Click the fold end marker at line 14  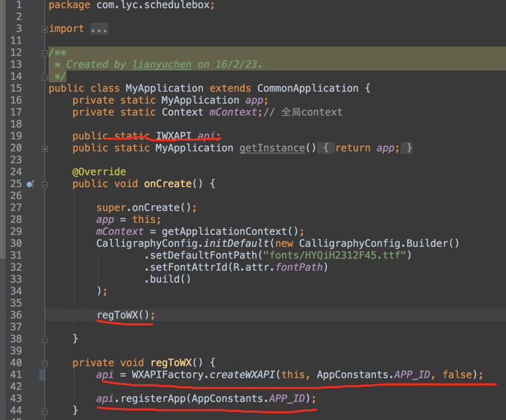click(x=45, y=77)
